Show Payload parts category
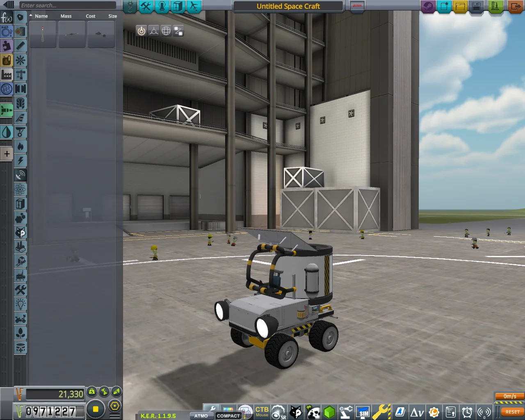 21,103
